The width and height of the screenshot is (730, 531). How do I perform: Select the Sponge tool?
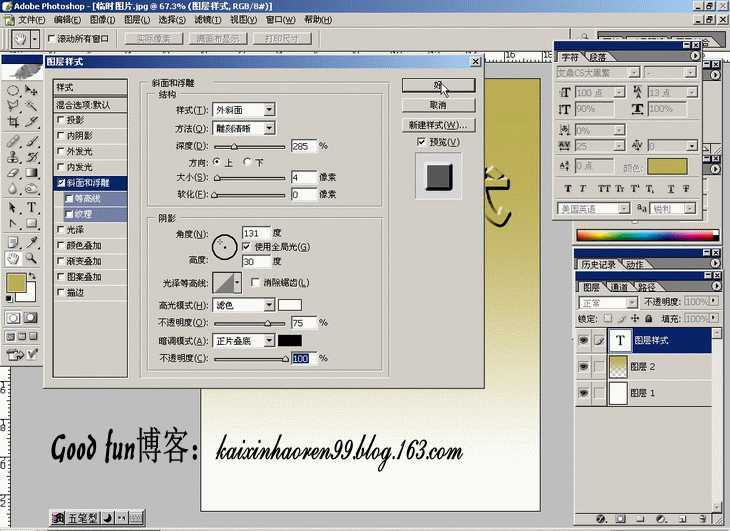click(31, 188)
